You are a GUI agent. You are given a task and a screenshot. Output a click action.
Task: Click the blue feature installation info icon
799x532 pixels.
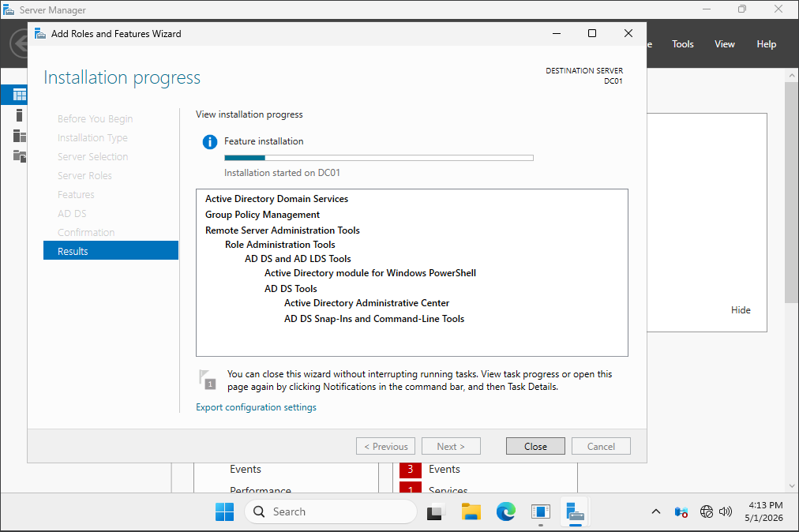coord(210,141)
